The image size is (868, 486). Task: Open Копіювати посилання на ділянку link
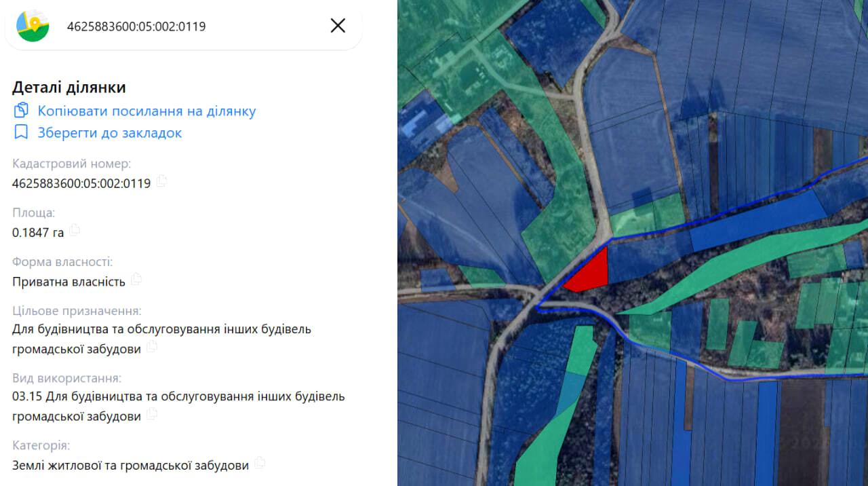click(146, 111)
